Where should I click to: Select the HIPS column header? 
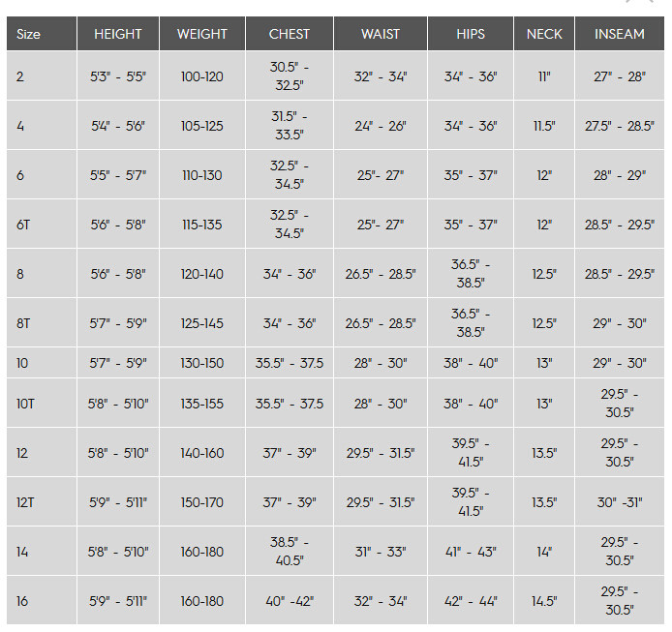(x=471, y=34)
